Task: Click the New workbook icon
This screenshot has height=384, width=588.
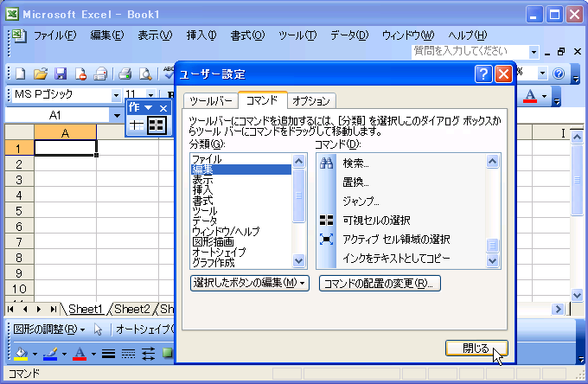Action: point(20,74)
